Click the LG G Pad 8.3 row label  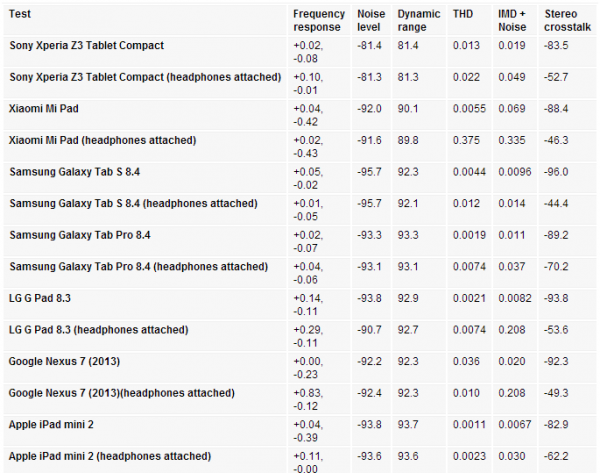(x=40, y=298)
